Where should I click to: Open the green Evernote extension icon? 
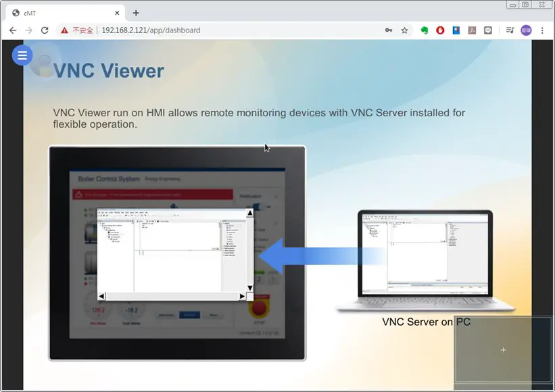424,30
